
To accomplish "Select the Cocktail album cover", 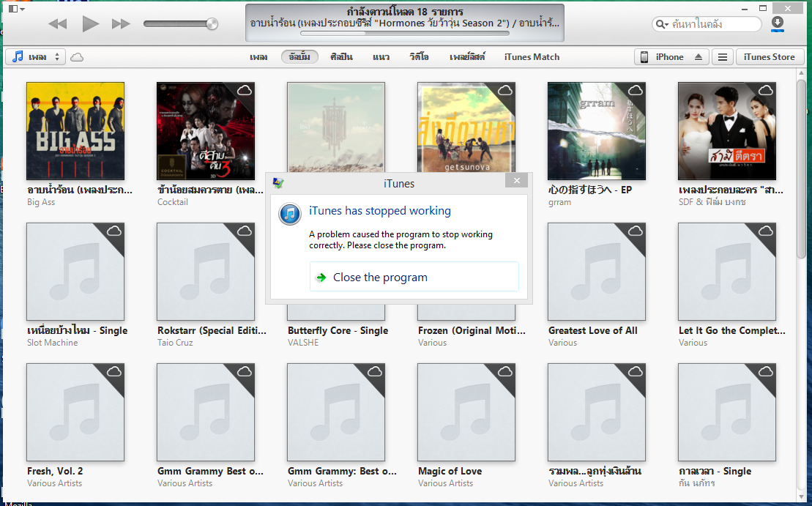I will (x=206, y=131).
